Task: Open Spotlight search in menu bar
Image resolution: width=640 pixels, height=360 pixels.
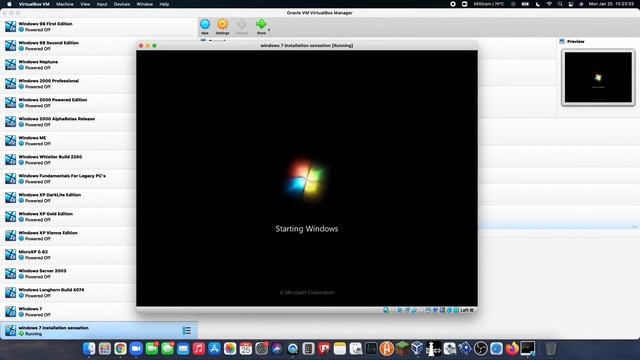Action: click(x=560, y=4)
